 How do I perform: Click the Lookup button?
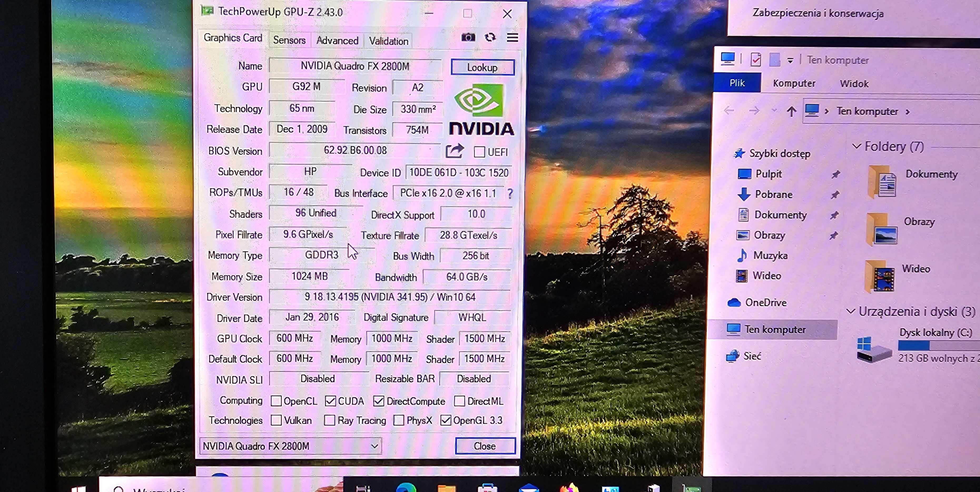click(x=482, y=67)
